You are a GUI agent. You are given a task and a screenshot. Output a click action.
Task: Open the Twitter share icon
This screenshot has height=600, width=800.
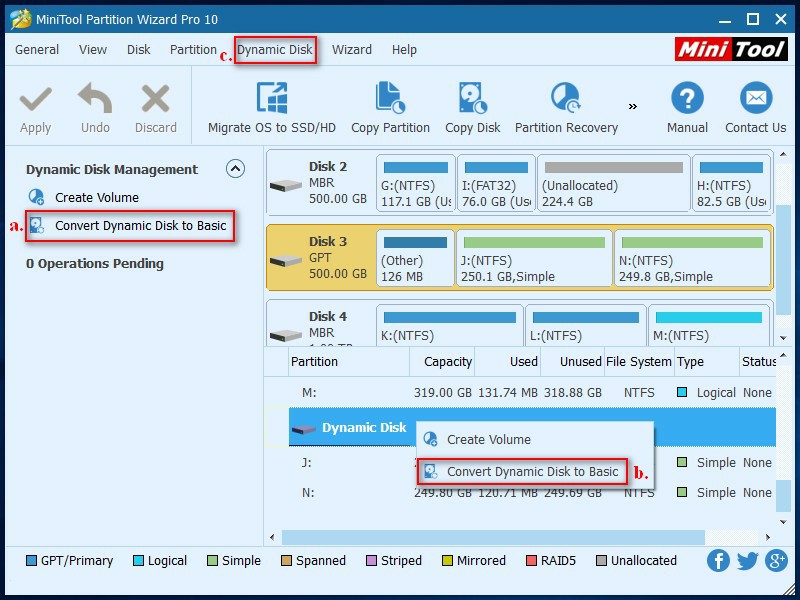tap(746, 561)
